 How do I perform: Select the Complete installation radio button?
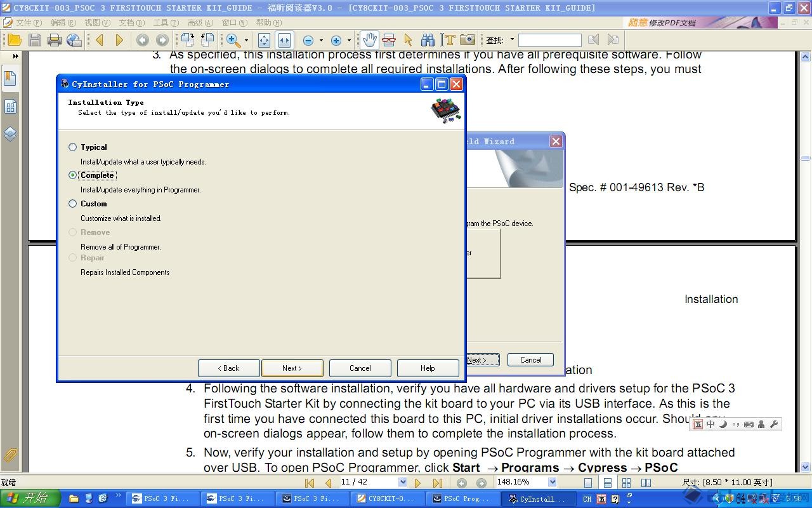[x=72, y=175]
